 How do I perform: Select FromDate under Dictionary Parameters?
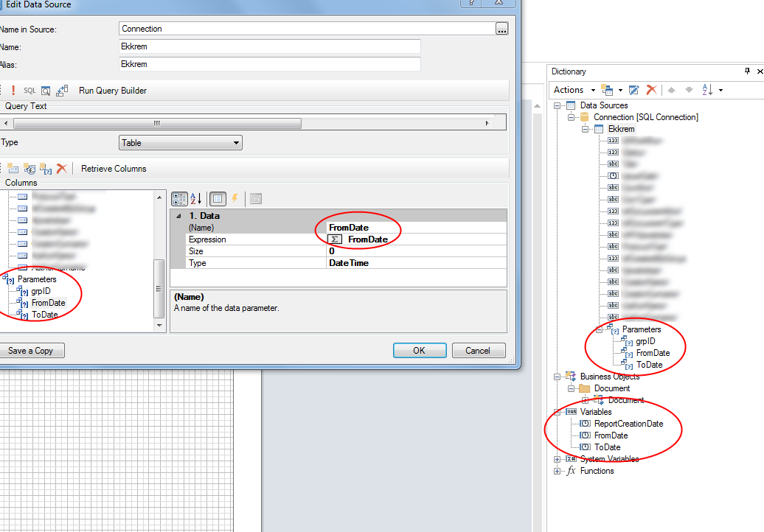653,353
